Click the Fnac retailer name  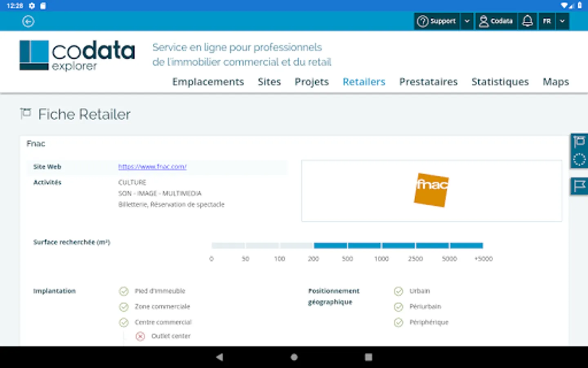36,144
